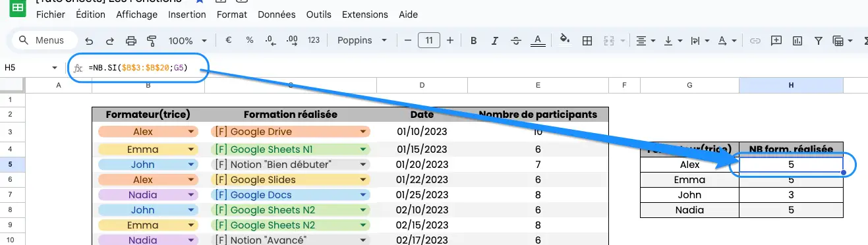Open text rotation dropdown
Viewport: 868px width, 245px height.
point(726,41)
